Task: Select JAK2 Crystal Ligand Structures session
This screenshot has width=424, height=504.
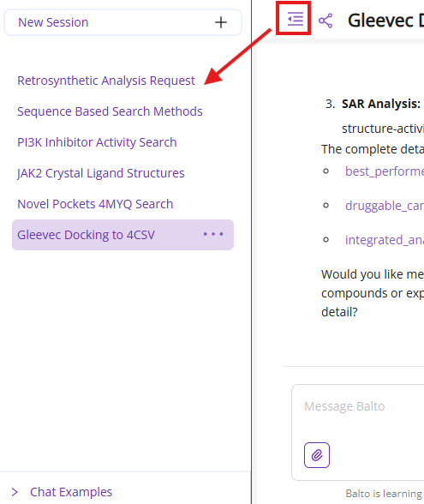Action: click(x=101, y=173)
